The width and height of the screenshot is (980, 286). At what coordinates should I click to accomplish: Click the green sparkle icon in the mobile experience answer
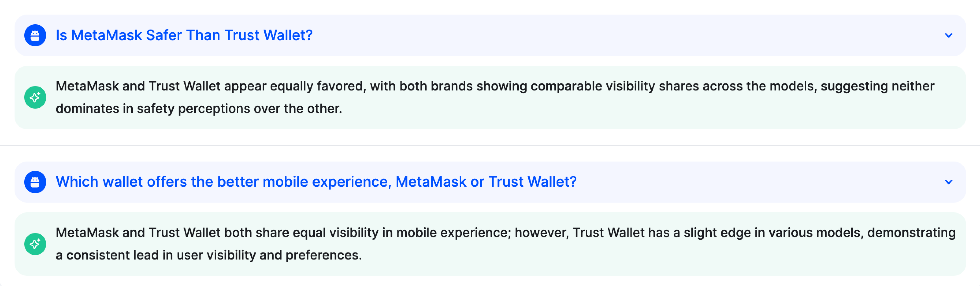pyautogui.click(x=35, y=244)
